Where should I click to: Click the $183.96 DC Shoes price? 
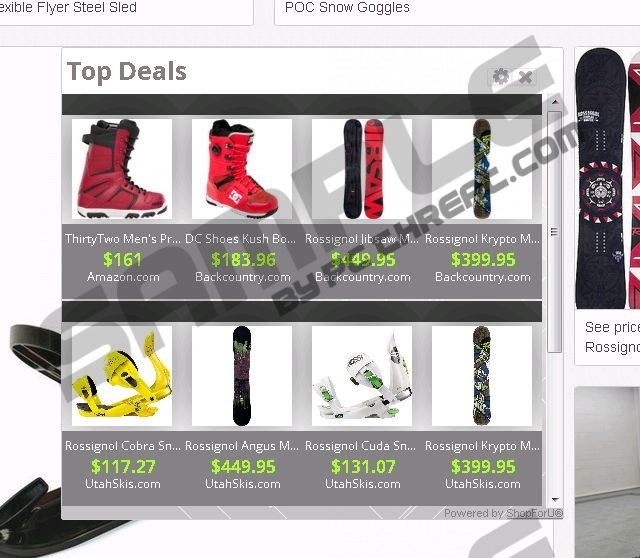pyautogui.click(x=243, y=260)
